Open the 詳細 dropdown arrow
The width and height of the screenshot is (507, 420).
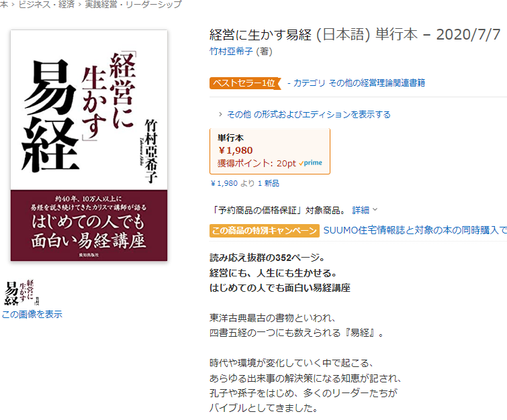point(375,209)
